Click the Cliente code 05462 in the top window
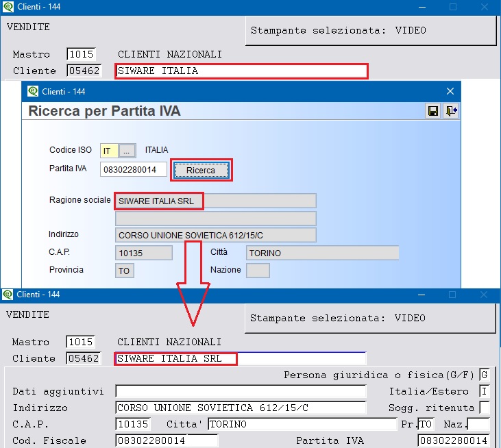Screen dimensions: 501x448 click(84, 71)
